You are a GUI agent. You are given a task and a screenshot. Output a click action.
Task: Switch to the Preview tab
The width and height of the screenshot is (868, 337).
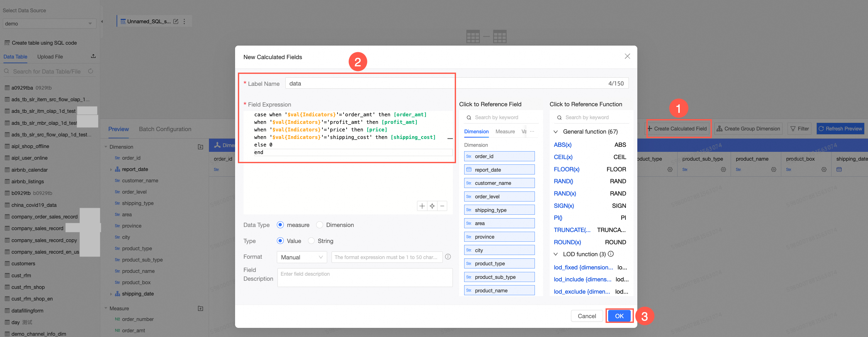pyautogui.click(x=118, y=129)
